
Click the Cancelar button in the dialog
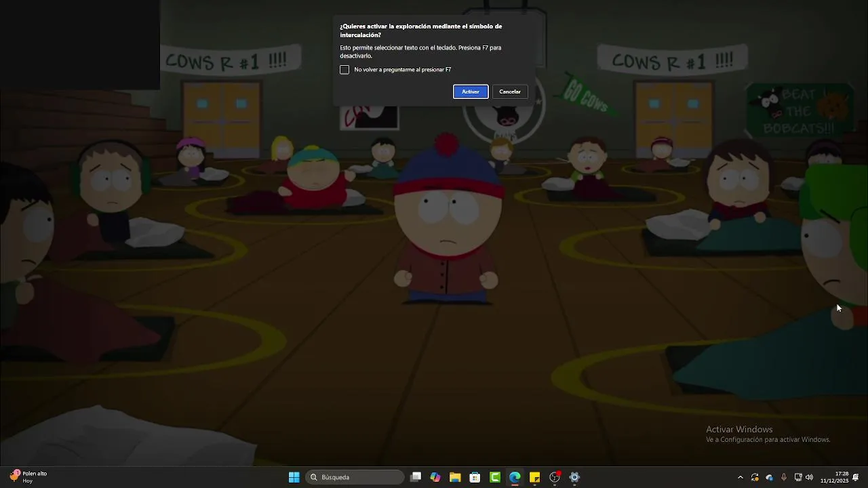click(x=510, y=91)
